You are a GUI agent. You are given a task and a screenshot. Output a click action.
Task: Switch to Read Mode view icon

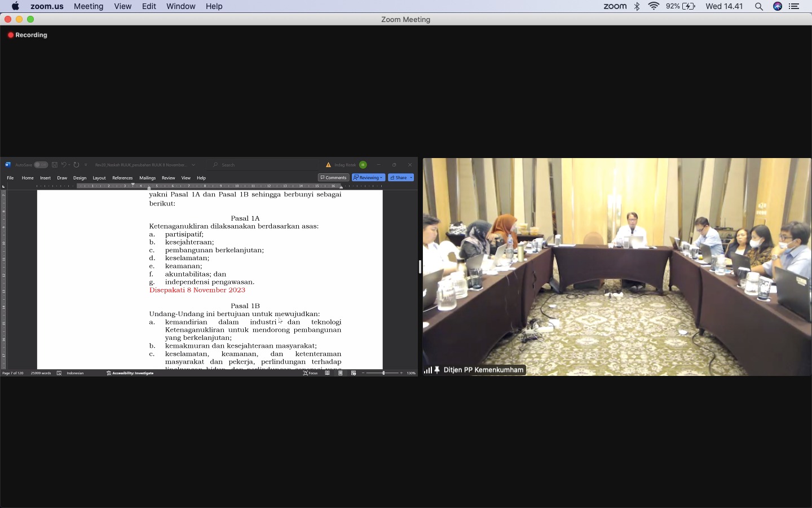coord(327,373)
